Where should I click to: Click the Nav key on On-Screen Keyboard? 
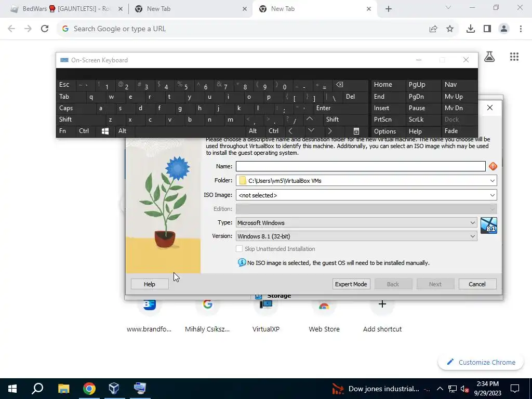coord(459,85)
